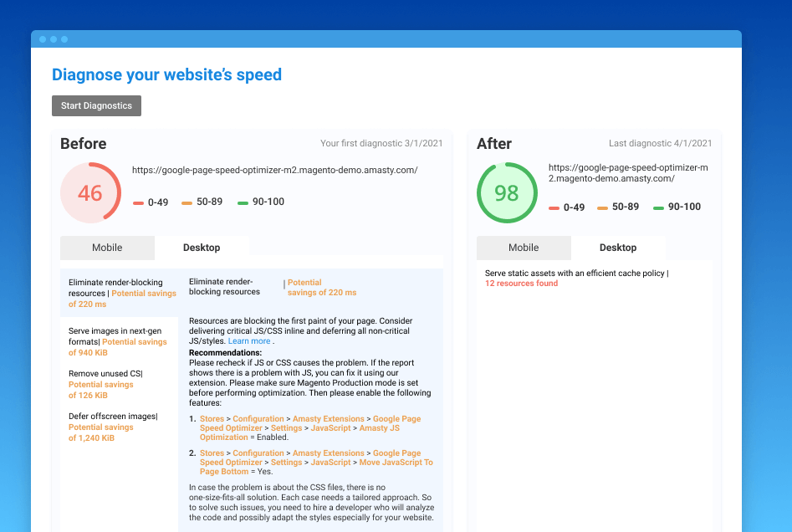Switch to Mobile tab in Before panel
The width and height of the screenshot is (792, 532).
point(107,248)
